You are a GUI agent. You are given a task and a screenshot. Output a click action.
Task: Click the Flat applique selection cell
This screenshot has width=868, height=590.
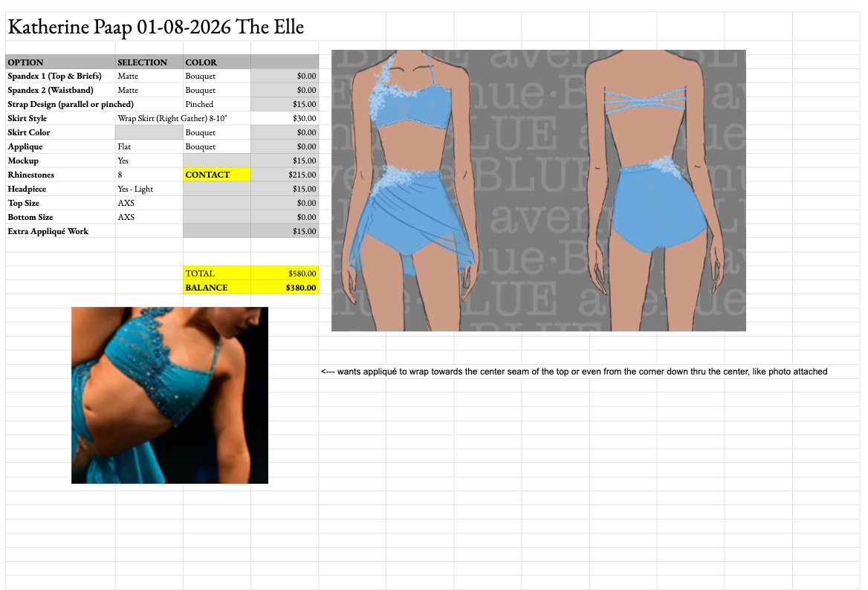coord(149,146)
